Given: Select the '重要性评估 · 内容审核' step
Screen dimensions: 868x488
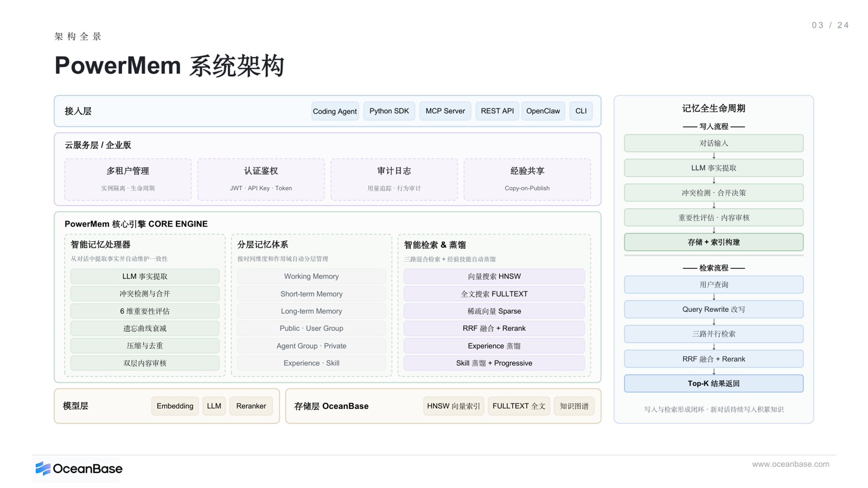Looking at the screenshot, I should point(714,217).
